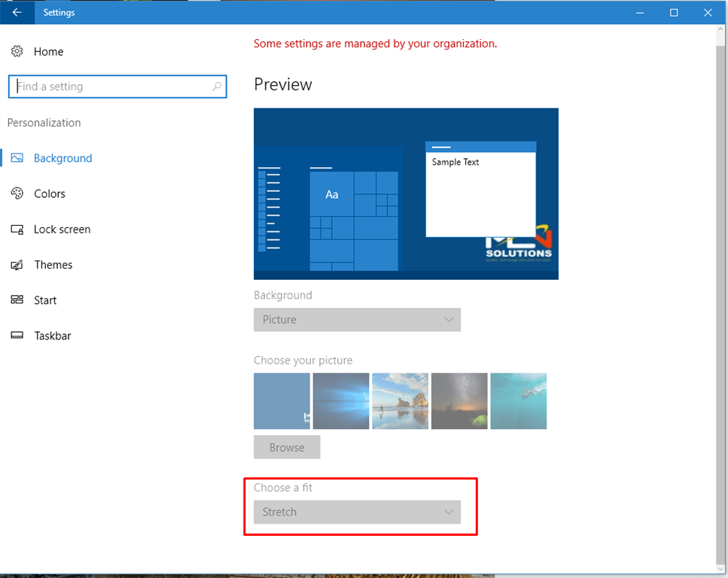The height and width of the screenshot is (578, 728).
Task: Maximize the Settings window
Action: pyautogui.click(x=674, y=13)
